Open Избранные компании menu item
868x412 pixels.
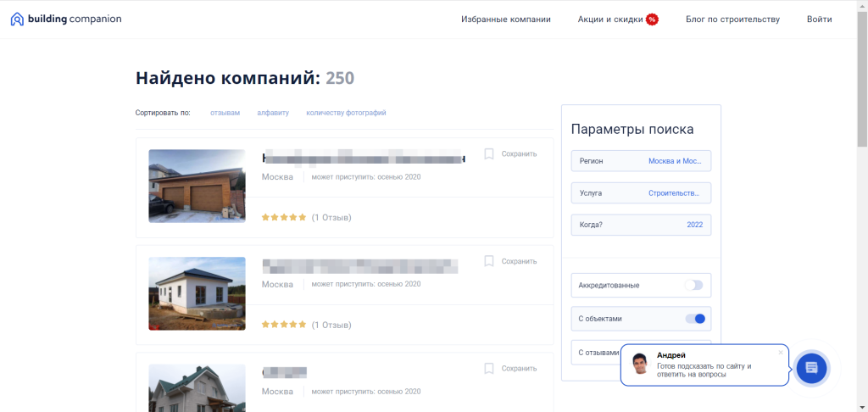click(x=506, y=19)
